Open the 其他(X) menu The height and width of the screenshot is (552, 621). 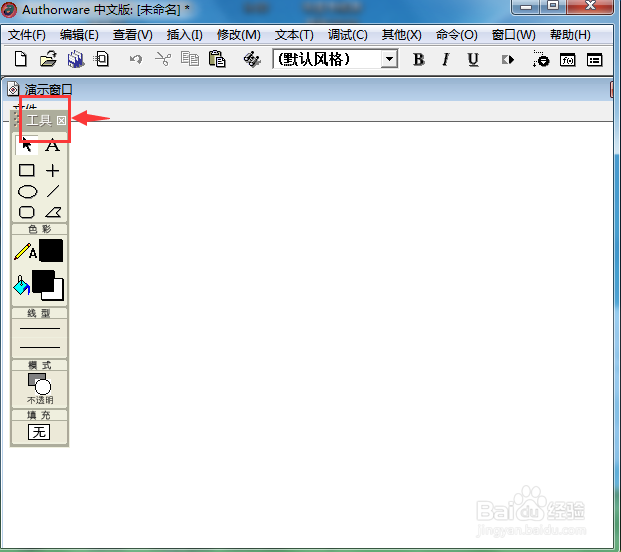point(402,35)
